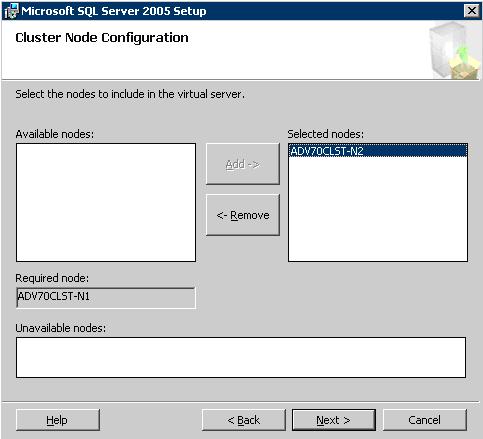
Task: Click the <- Remove button
Action: [243, 215]
